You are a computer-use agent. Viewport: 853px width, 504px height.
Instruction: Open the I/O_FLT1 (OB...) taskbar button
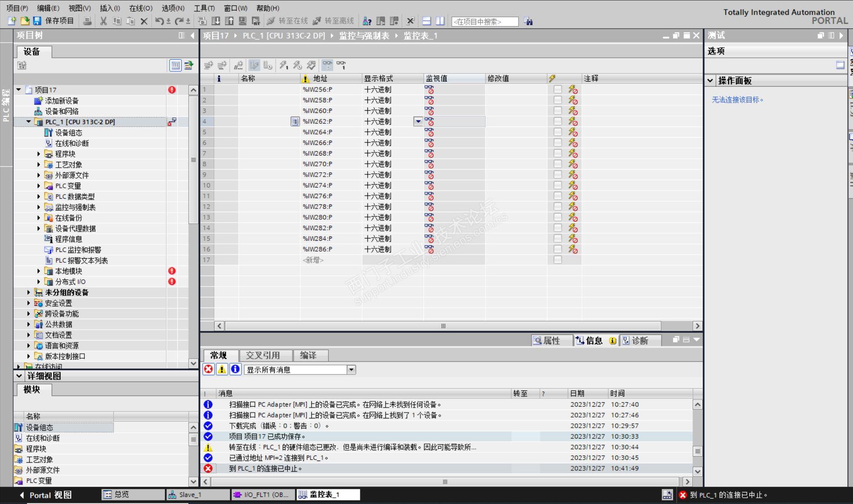pyautogui.click(x=263, y=495)
